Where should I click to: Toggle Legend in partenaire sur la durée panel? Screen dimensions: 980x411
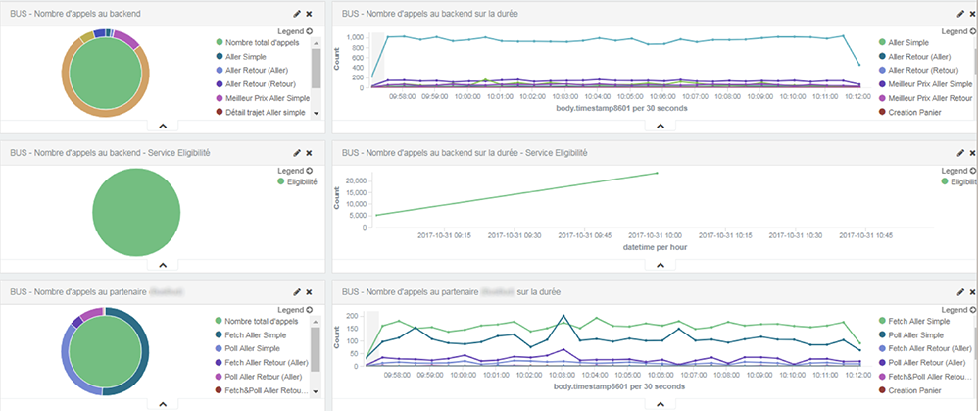pos(958,310)
